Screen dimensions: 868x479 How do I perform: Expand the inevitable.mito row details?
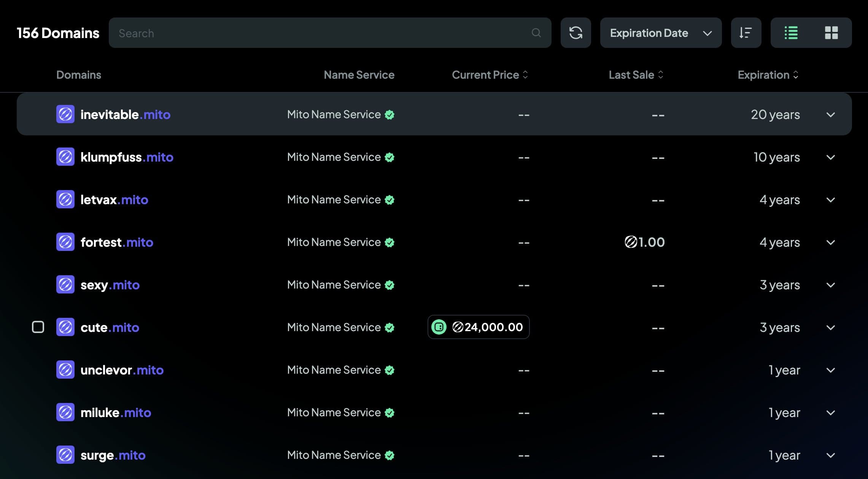click(x=831, y=114)
